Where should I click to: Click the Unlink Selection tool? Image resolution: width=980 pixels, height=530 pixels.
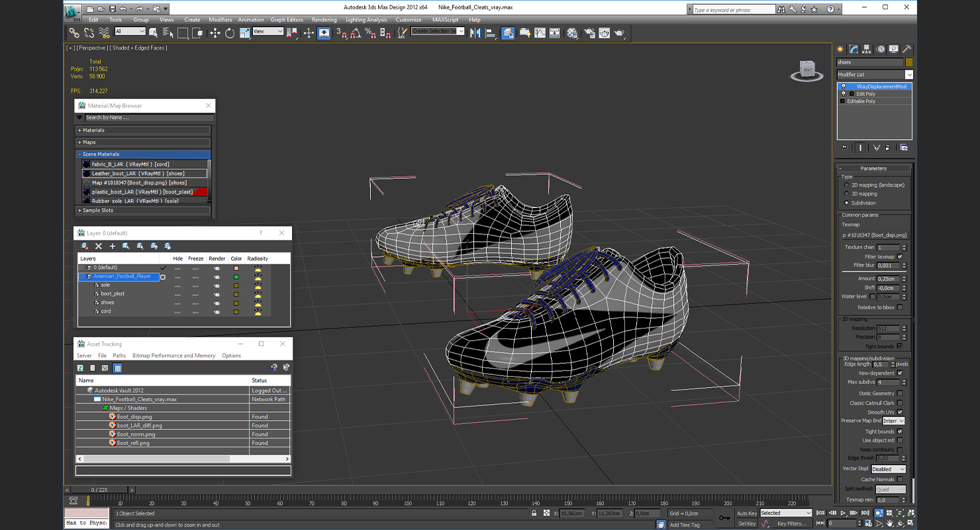89,32
